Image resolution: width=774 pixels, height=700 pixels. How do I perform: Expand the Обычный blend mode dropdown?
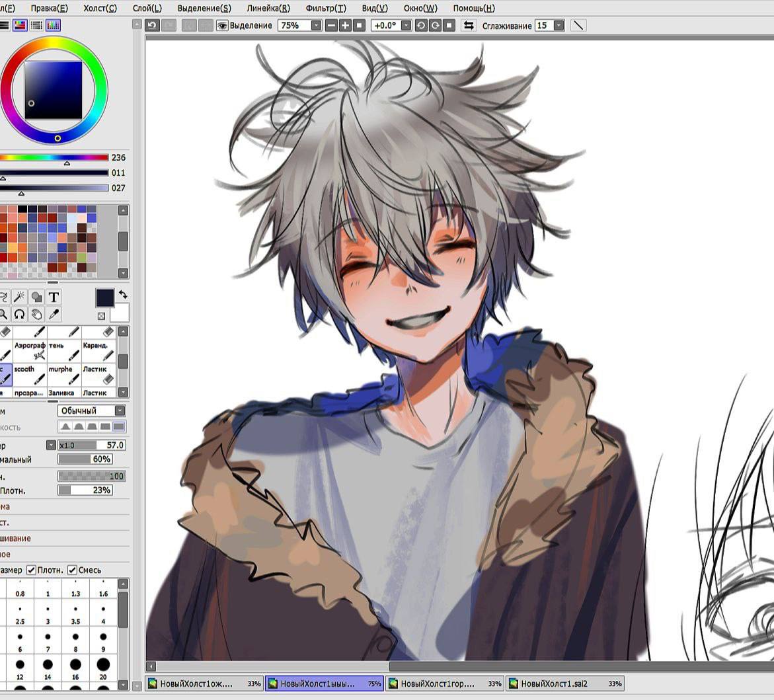pyautogui.click(x=120, y=410)
